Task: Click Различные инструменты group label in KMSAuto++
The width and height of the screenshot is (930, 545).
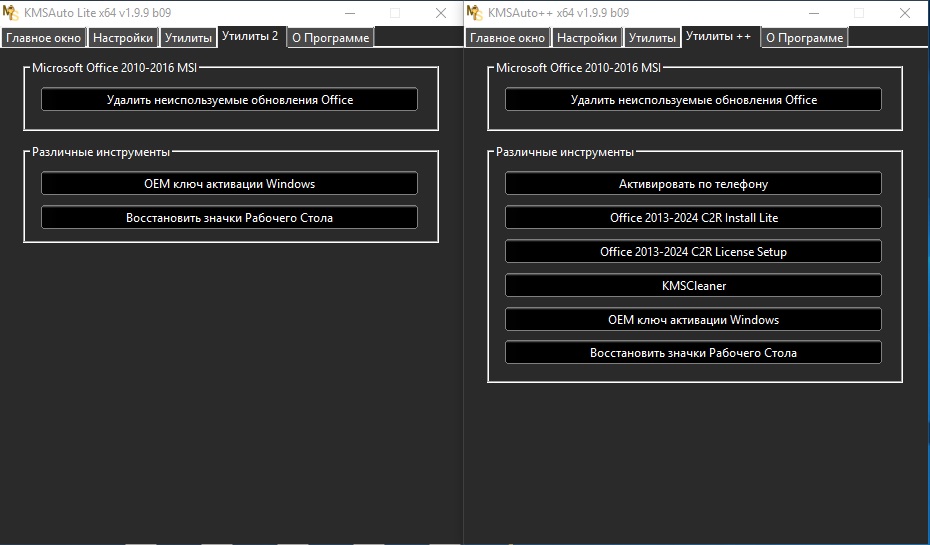Action: (565, 152)
